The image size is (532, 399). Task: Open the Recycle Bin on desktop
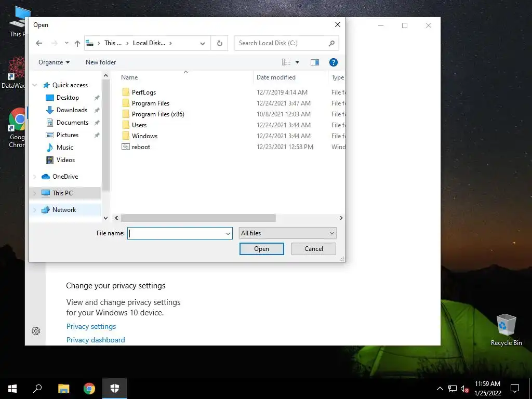coord(506,330)
